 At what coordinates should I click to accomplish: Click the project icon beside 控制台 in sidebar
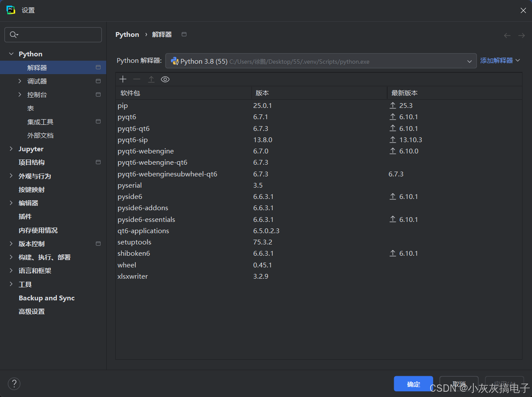point(98,94)
